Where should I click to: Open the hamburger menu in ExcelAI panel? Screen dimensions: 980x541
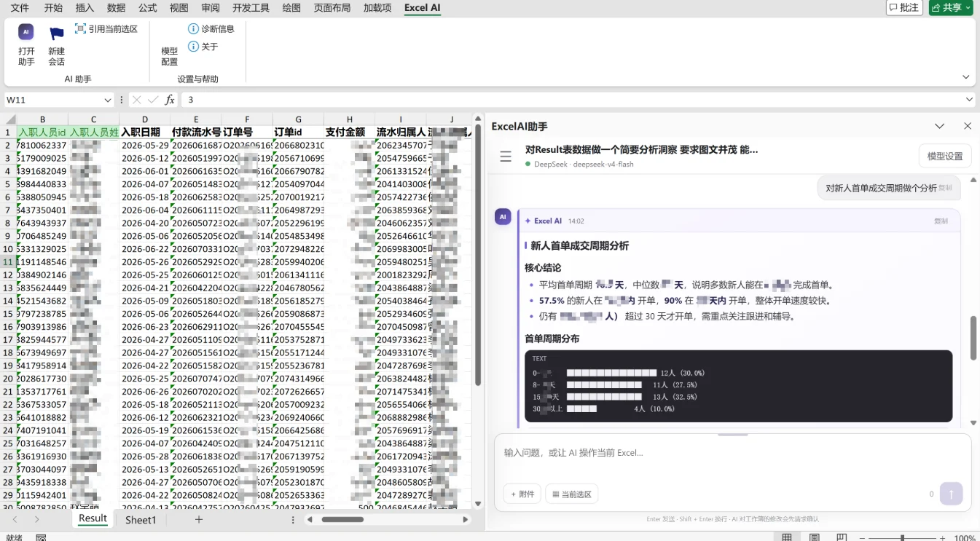pyautogui.click(x=506, y=157)
